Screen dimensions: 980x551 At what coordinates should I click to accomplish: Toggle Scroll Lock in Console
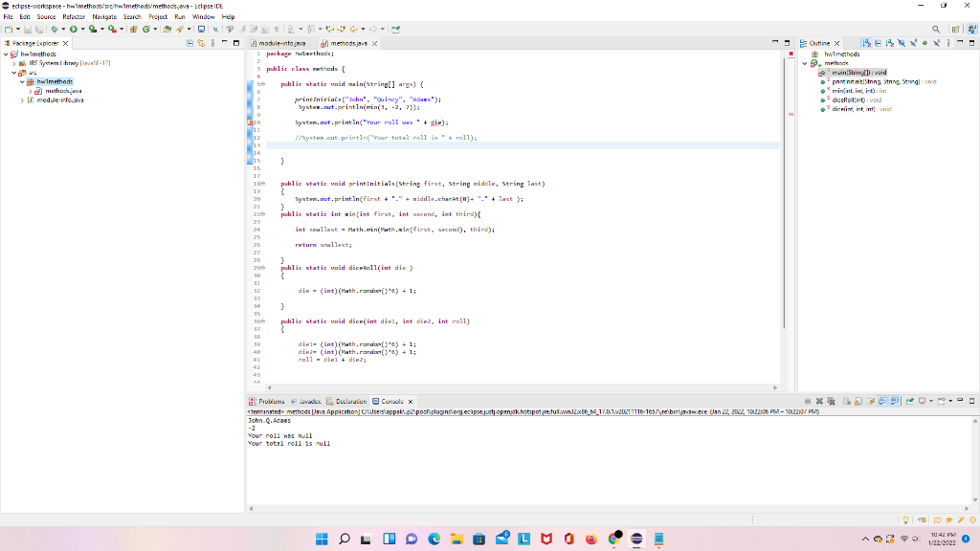coord(858,401)
